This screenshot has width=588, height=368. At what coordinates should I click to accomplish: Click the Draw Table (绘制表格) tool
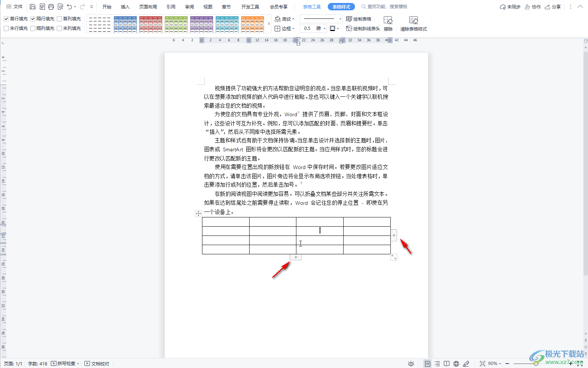(359, 19)
